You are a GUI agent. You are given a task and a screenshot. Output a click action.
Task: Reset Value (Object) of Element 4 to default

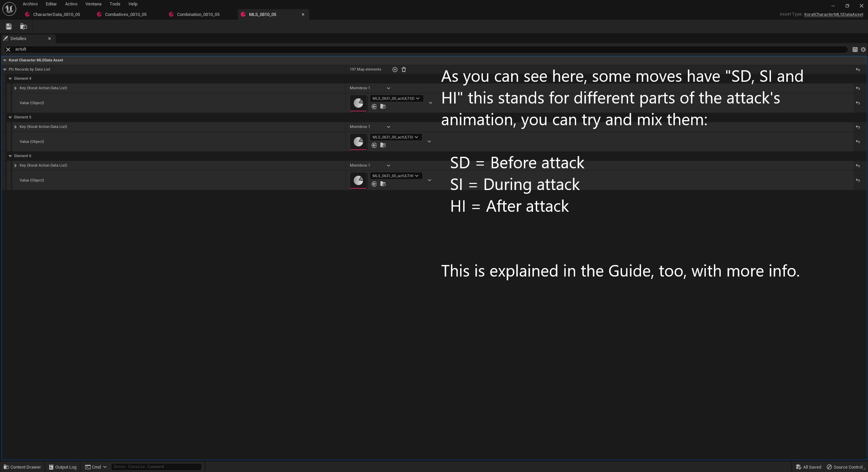pyautogui.click(x=858, y=103)
